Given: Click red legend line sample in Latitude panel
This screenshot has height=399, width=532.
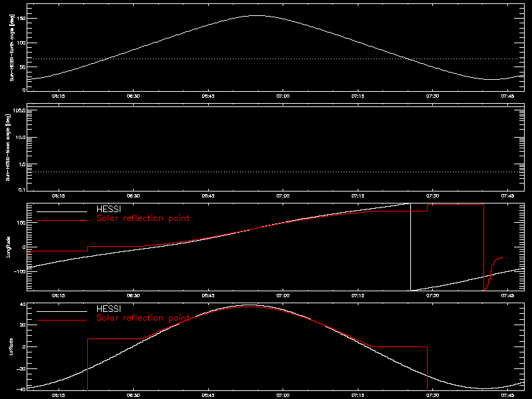Looking at the screenshot, I should point(62,321).
